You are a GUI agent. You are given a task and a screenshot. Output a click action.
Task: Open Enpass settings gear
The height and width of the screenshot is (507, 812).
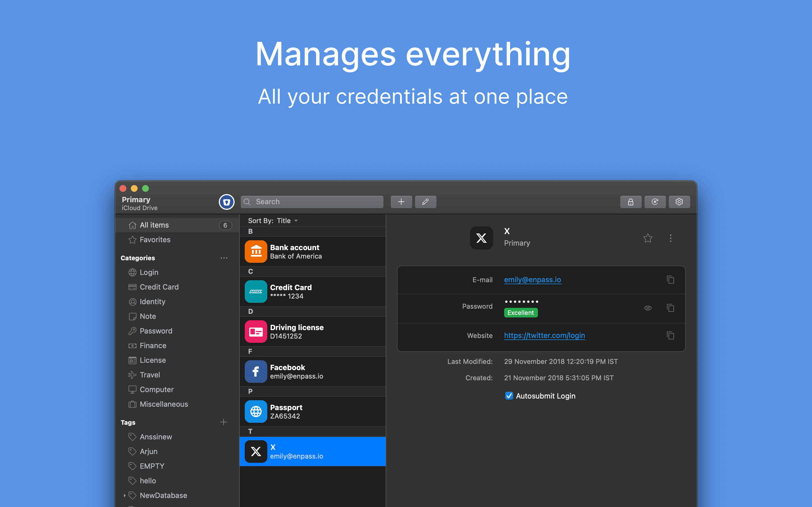pyautogui.click(x=679, y=201)
